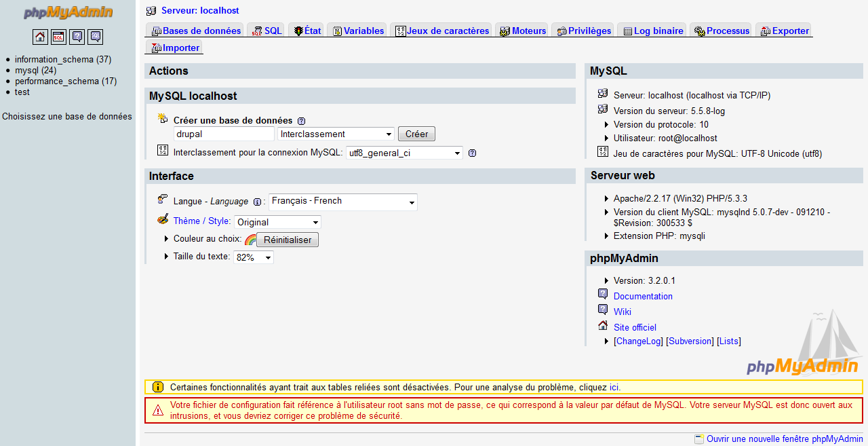Click the Réinitialiser button
The image size is (868, 446).
coord(287,240)
